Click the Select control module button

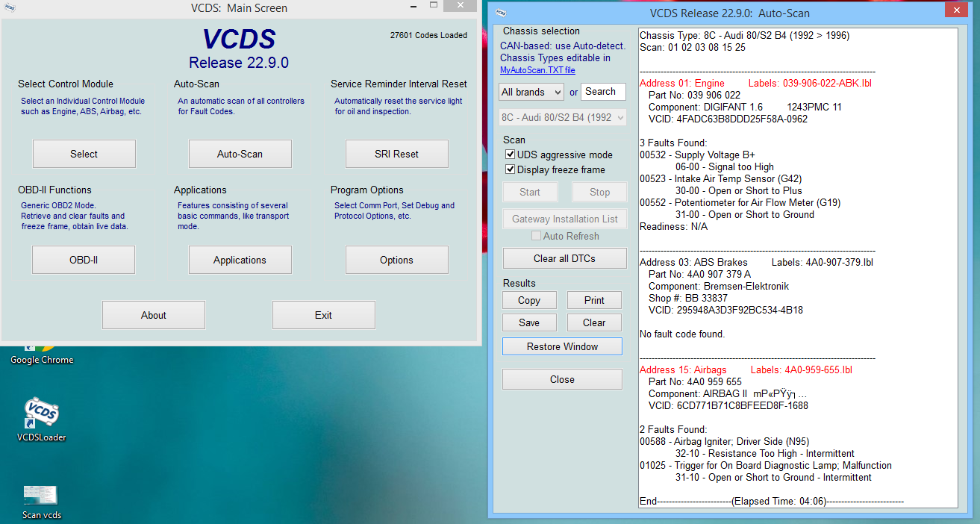[x=84, y=154]
